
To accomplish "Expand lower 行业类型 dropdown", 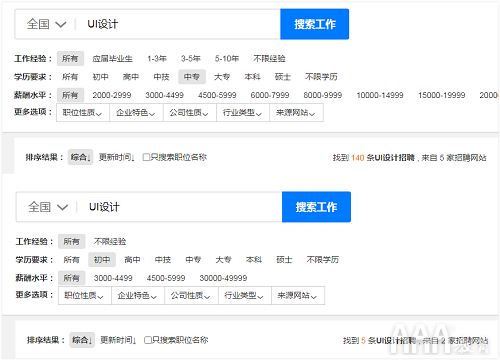I will pyautogui.click(x=244, y=295).
